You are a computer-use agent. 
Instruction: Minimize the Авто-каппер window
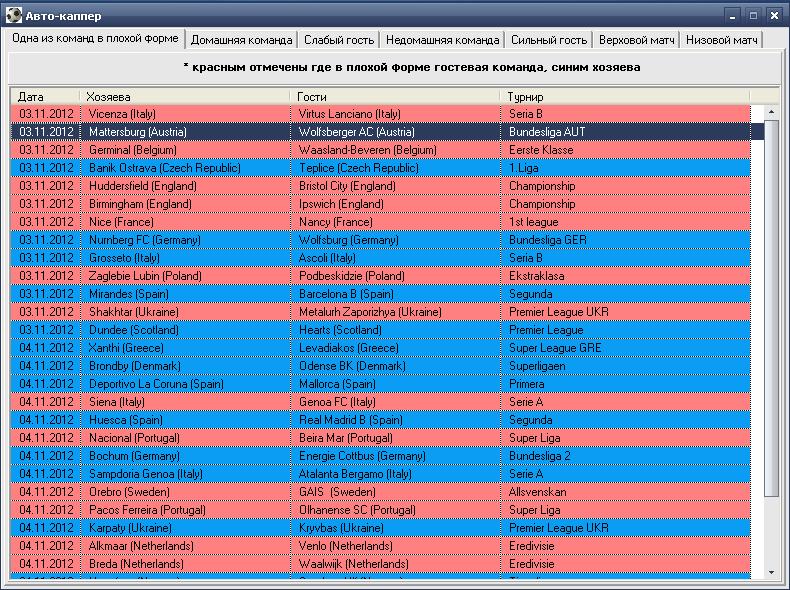[732, 16]
